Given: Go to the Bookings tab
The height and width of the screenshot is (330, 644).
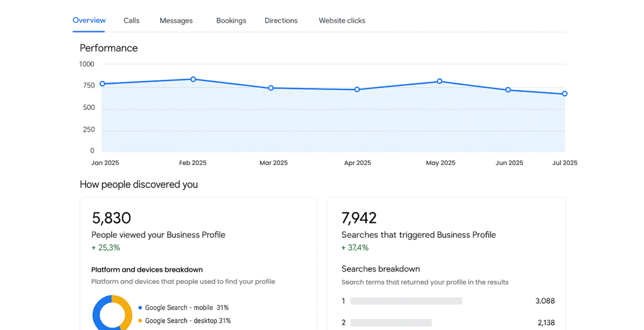Looking at the screenshot, I should click(231, 21).
